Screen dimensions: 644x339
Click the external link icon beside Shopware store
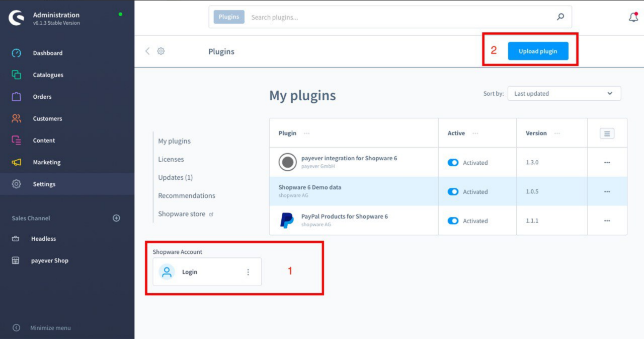coord(211,214)
